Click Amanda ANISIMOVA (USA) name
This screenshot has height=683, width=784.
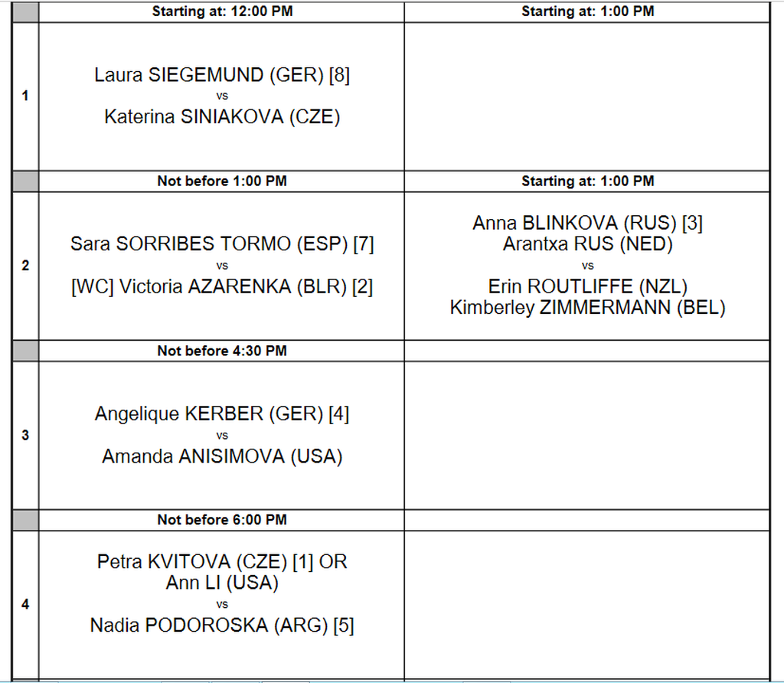(x=222, y=456)
